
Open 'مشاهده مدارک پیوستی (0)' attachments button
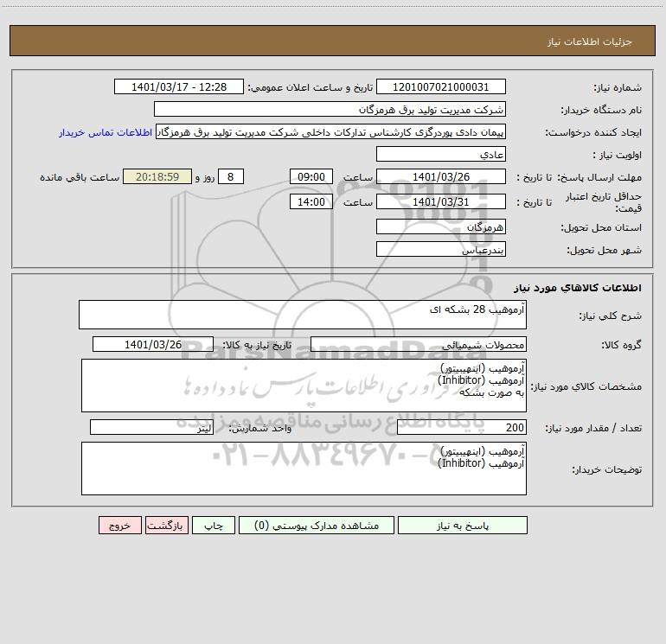(x=317, y=525)
